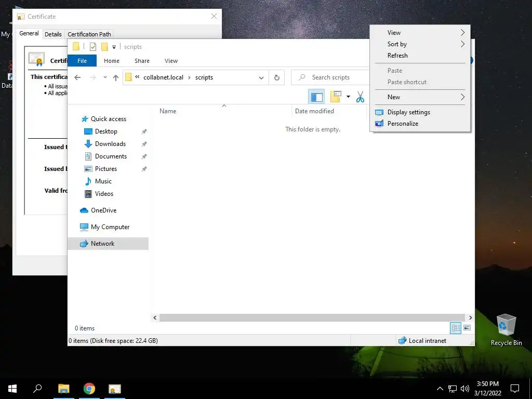
Task: Click the pin icon next to Documents
Action: pos(144,156)
